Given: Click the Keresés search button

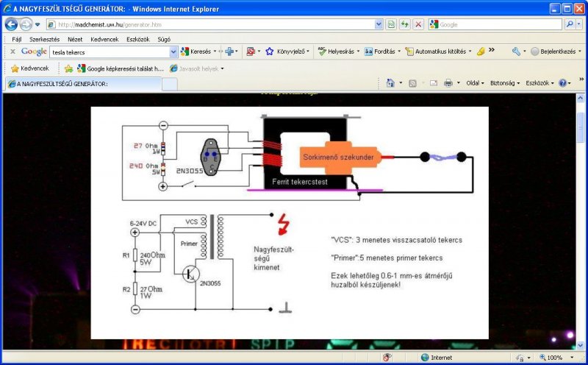Looking at the screenshot, I should coord(196,52).
